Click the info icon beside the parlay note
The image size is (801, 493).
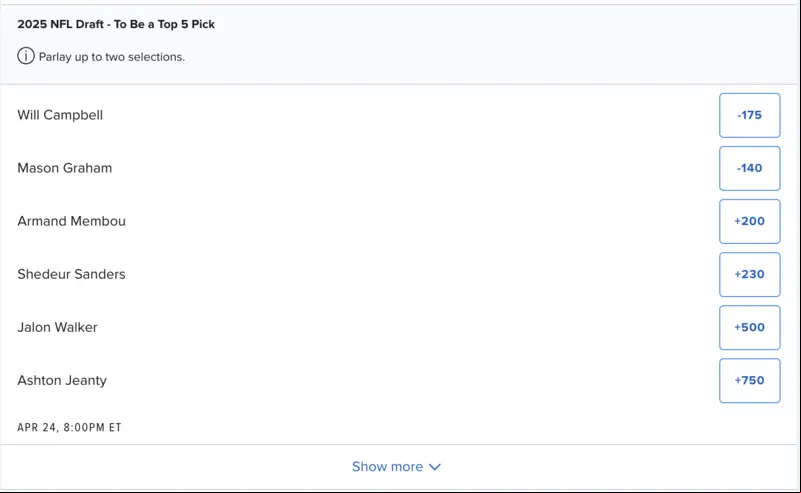tap(26, 56)
